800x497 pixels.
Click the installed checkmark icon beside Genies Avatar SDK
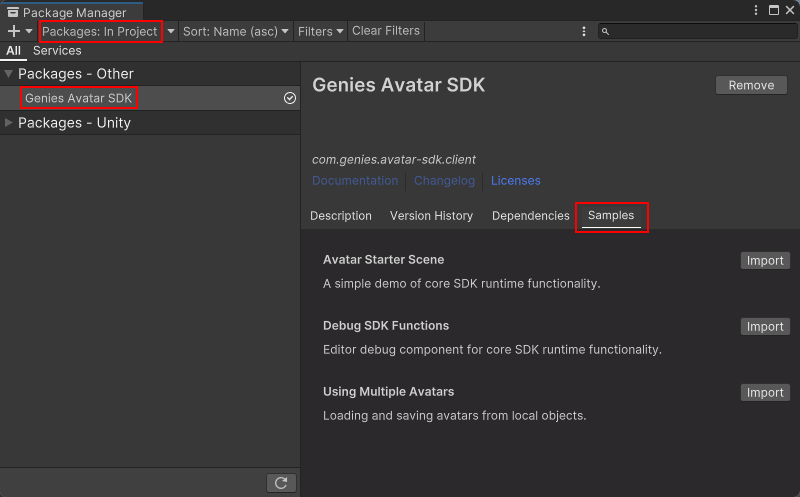tap(290, 98)
